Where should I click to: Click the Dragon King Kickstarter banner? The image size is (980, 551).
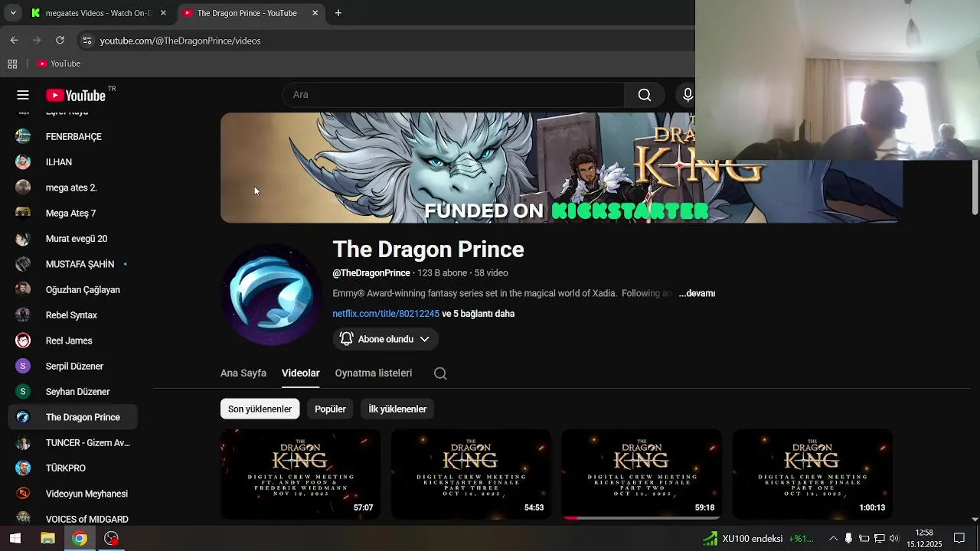tap(561, 168)
